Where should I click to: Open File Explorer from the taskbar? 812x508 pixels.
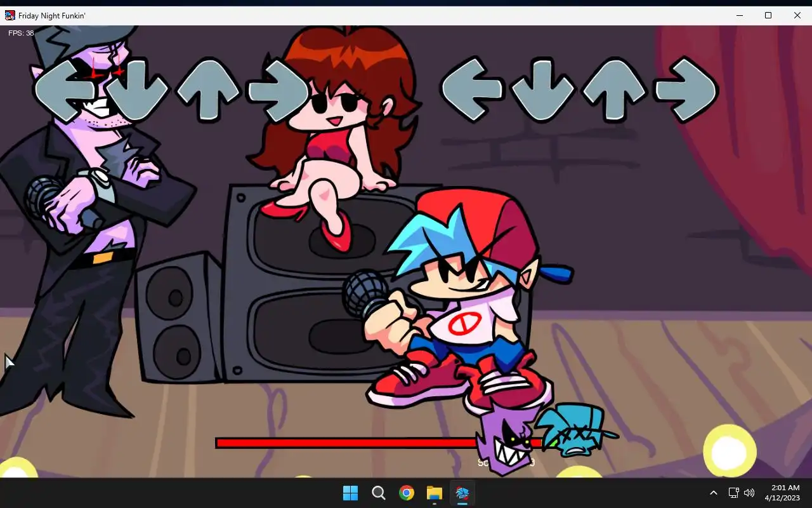click(435, 493)
